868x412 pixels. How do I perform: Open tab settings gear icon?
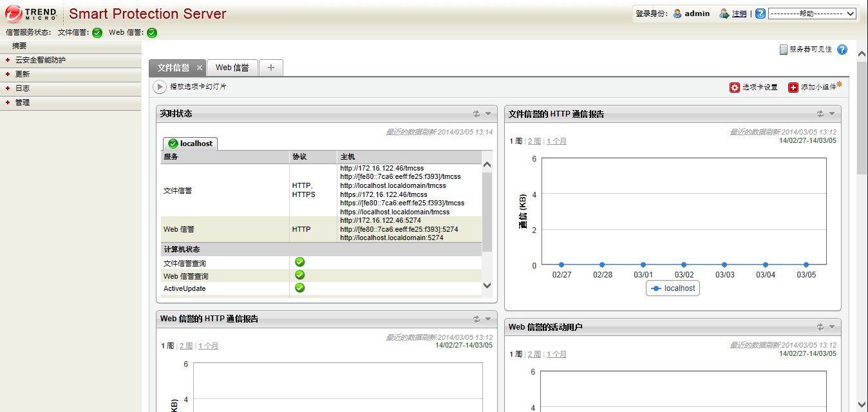pos(735,88)
